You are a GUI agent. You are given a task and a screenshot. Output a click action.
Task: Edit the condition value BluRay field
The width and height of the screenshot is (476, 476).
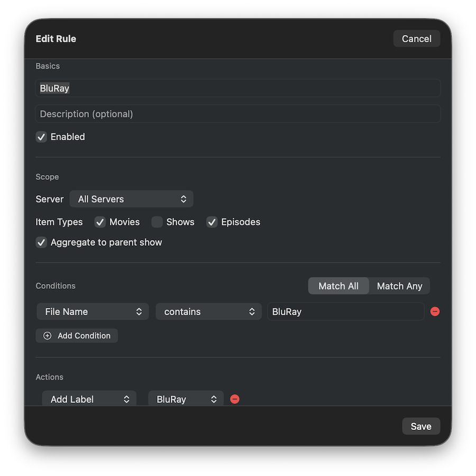[x=346, y=312]
